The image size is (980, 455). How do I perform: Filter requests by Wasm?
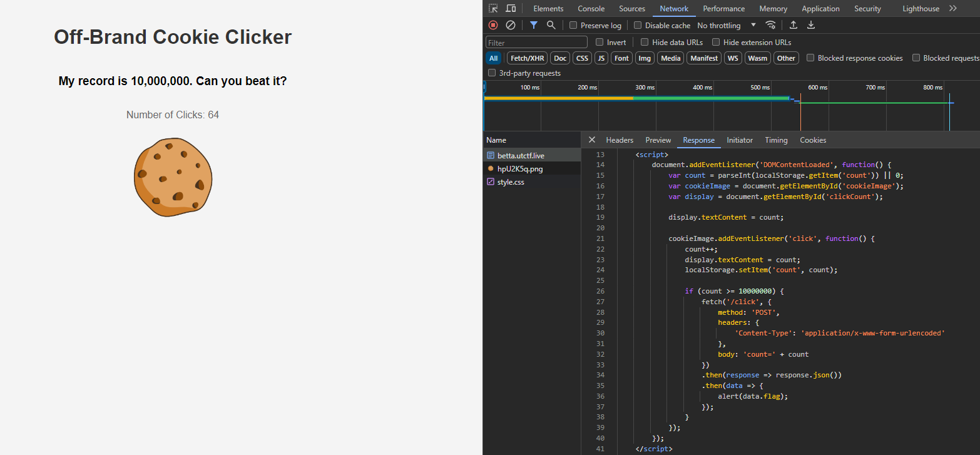click(757, 58)
